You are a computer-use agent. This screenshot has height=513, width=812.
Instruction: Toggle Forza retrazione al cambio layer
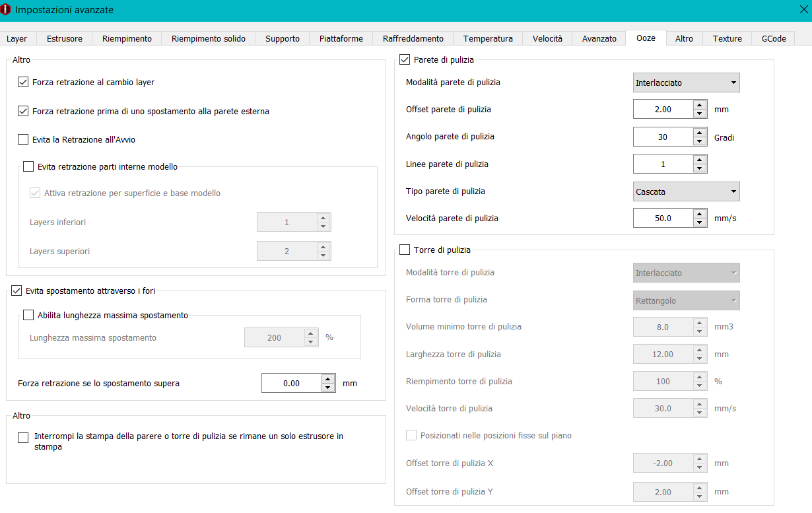[x=23, y=83]
